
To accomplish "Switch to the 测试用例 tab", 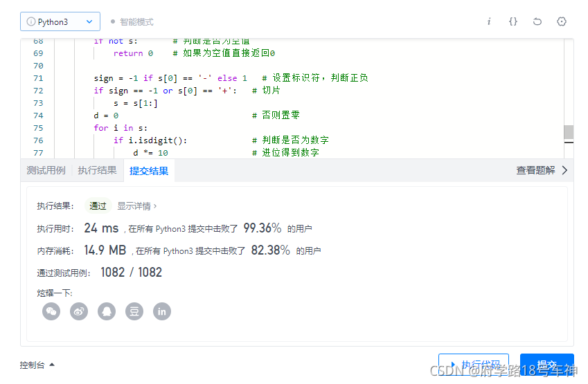I will click(46, 170).
